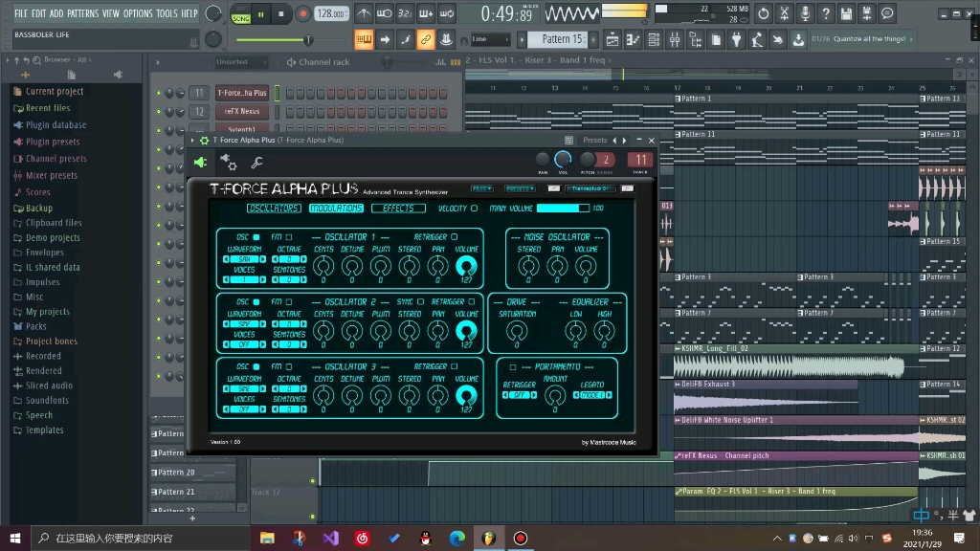This screenshot has height=551, width=980.
Task: Open the plugin gear settings icon in T-Force
Action: (228, 163)
